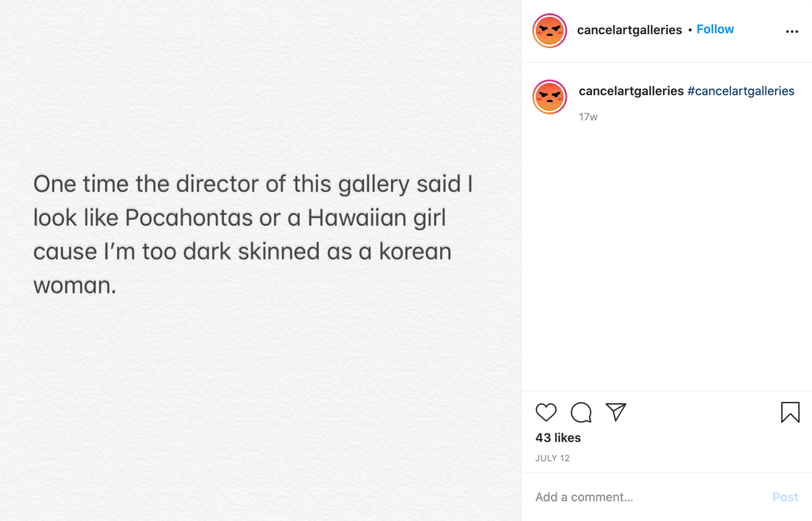Click the angry-face avatar in the header
This screenshot has height=521, width=812.
pyautogui.click(x=549, y=30)
